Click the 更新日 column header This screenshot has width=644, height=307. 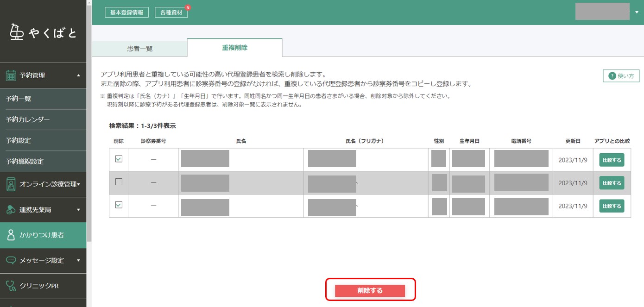(x=573, y=141)
